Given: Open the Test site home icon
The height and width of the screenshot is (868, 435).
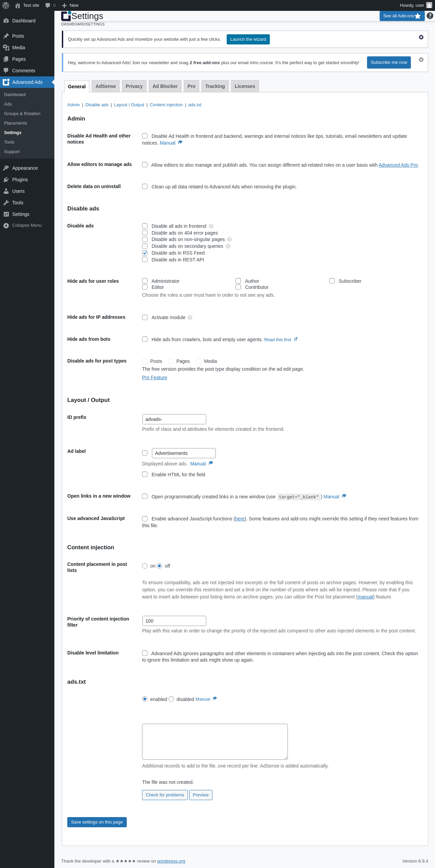Looking at the screenshot, I should click(x=18, y=5).
